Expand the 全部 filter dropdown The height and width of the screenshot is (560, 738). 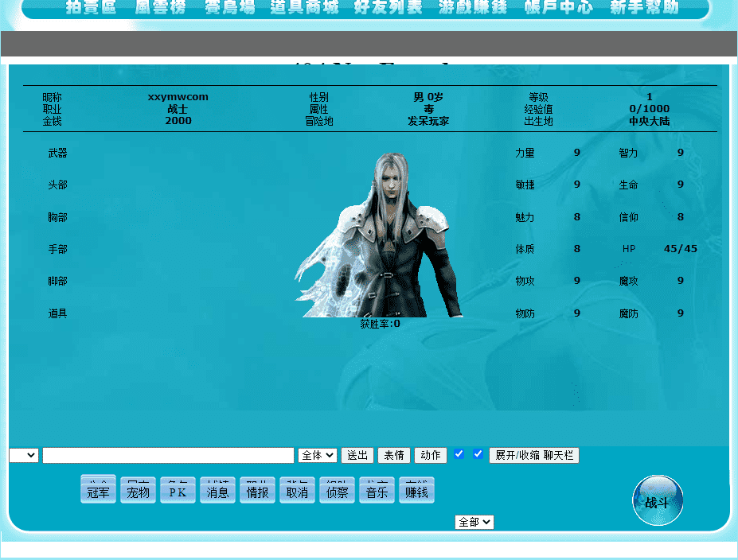(x=474, y=522)
